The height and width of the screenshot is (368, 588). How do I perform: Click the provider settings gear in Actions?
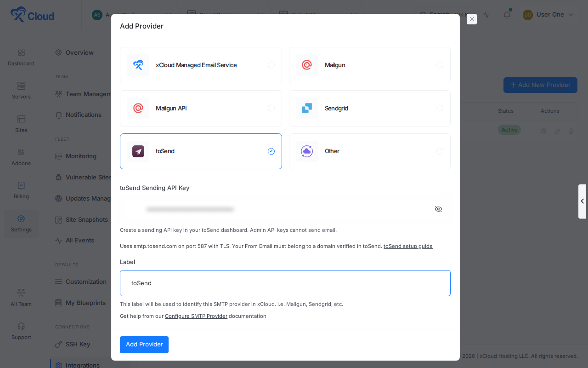[543, 131]
